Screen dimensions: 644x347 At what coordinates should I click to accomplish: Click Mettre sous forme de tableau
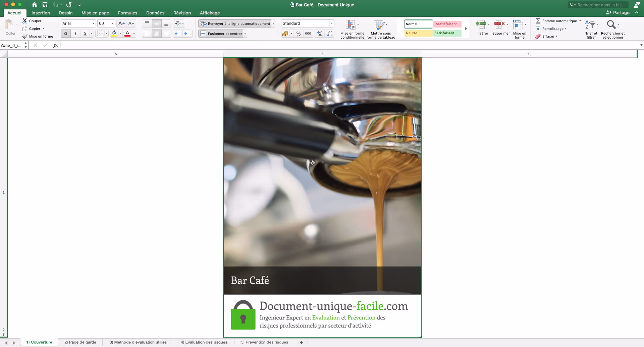(381, 29)
